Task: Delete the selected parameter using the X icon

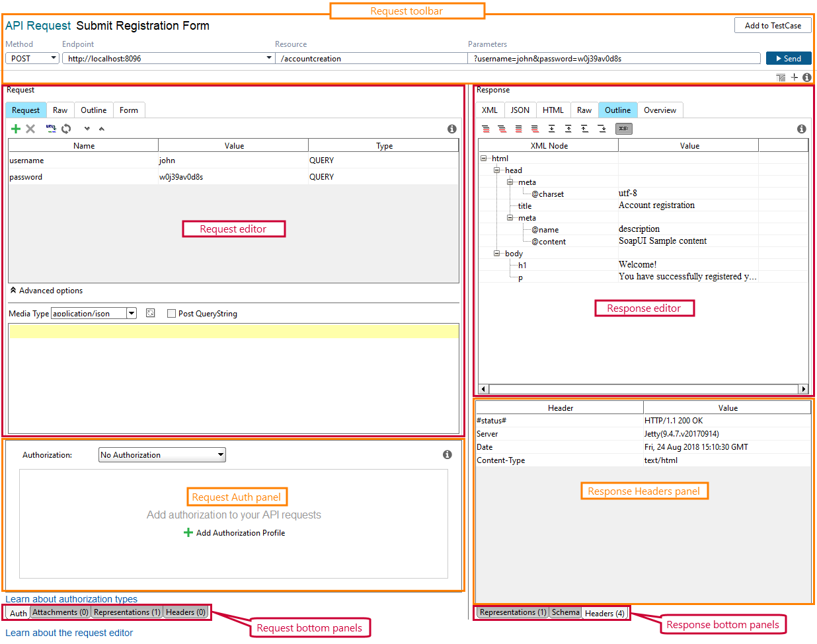Action: coord(31,129)
